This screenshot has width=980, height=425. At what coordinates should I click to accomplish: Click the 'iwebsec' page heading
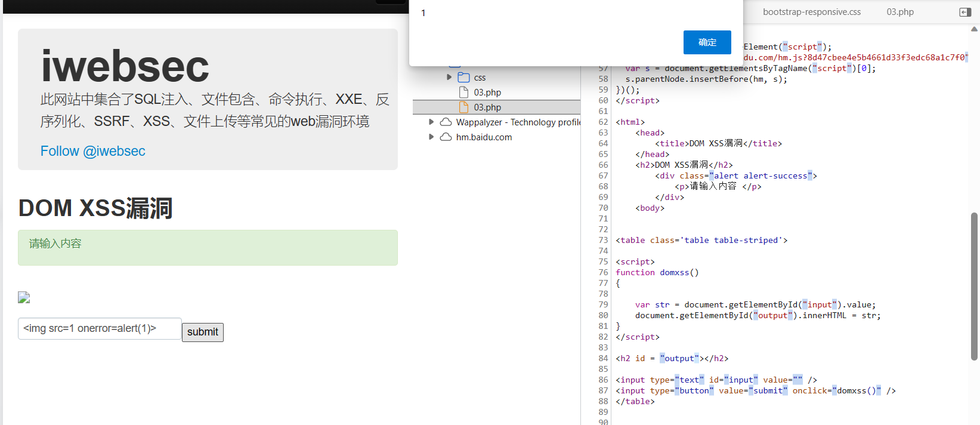tap(125, 66)
